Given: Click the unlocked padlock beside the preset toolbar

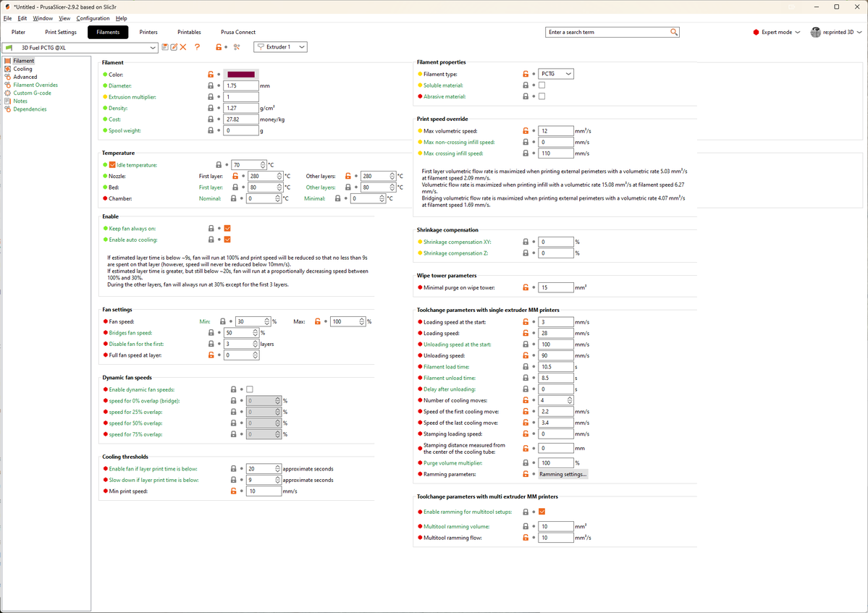Looking at the screenshot, I should (x=219, y=47).
